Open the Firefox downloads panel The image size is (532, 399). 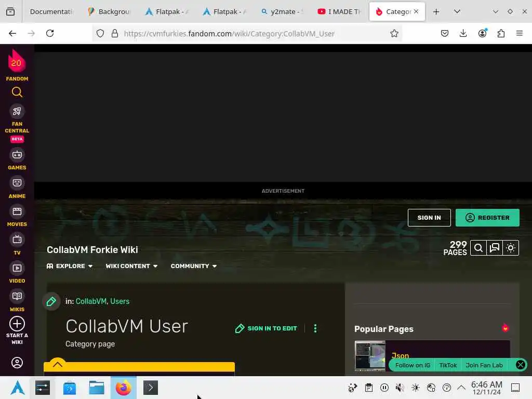pyautogui.click(x=463, y=33)
